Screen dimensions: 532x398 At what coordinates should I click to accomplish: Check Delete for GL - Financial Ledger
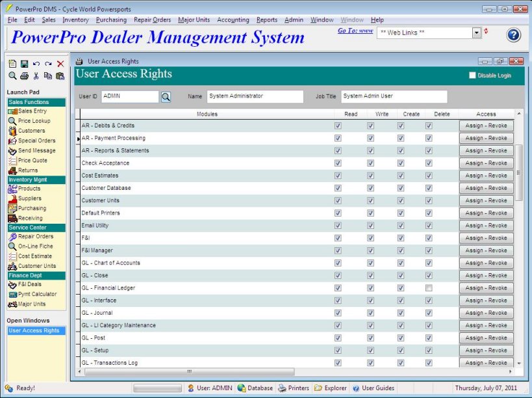pyautogui.click(x=429, y=288)
